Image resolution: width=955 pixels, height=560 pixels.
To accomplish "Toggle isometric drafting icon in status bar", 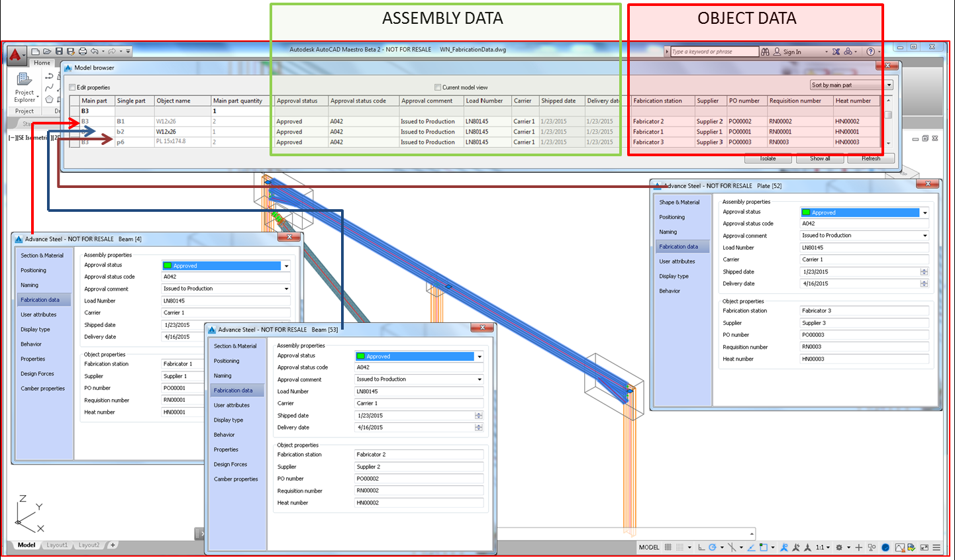I will [732, 547].
